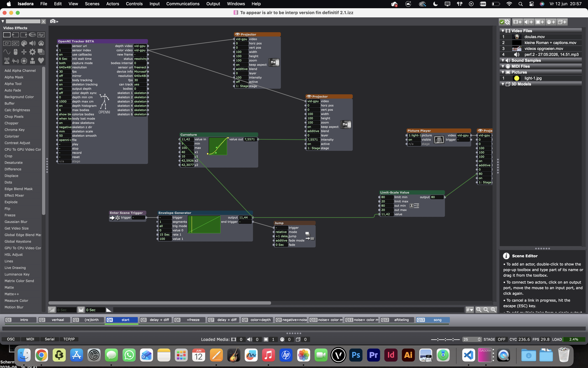Viewport: 588px width, 368px height.
Task: Open Photoshop from the Dock
Action: pos(356,355)
